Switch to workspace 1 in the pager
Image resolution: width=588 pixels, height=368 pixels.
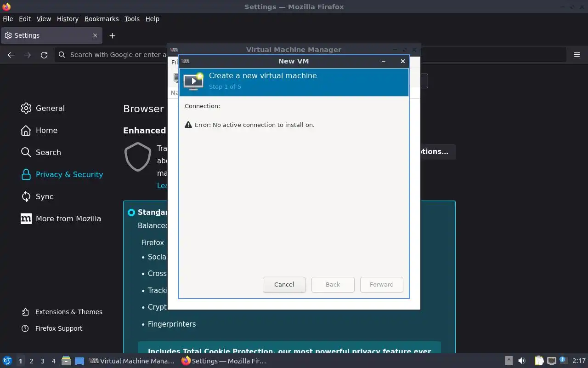(20, 361)
